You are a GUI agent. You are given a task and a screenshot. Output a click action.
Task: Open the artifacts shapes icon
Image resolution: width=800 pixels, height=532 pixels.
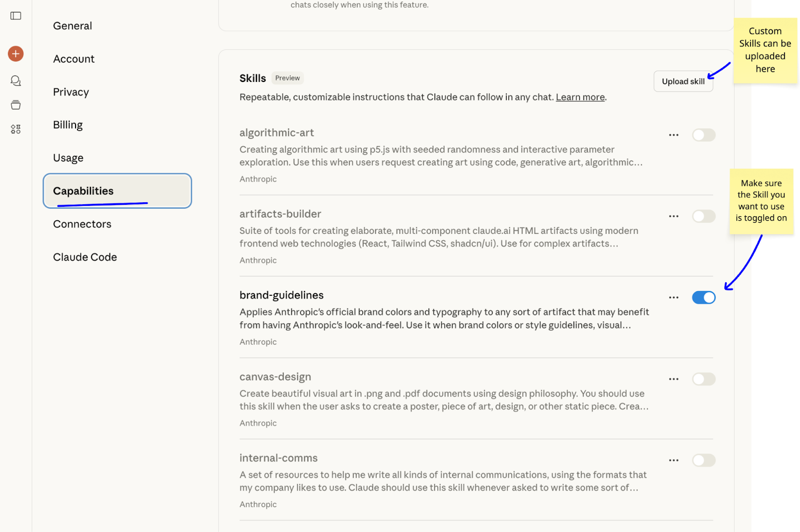(16, 129)
